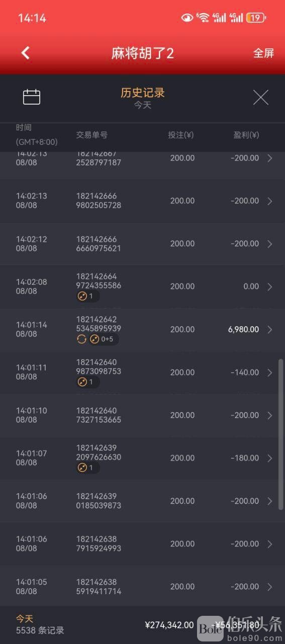Click the vertical scrollbar thumb

point(281,434)
